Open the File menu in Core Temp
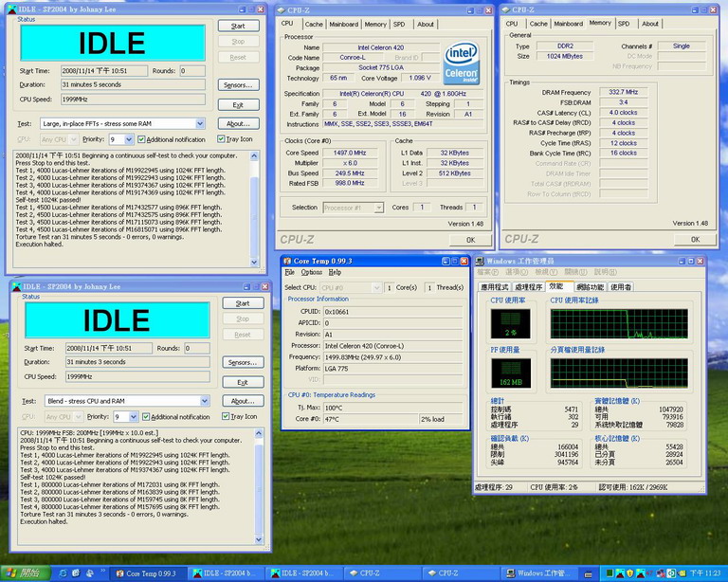The width and height of the screenshot is (728, 582). tap(290, 272)
